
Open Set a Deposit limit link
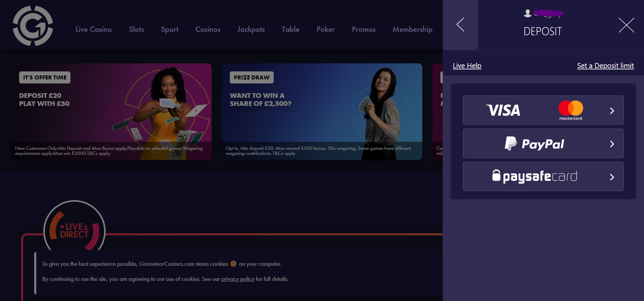click(605, 66)
